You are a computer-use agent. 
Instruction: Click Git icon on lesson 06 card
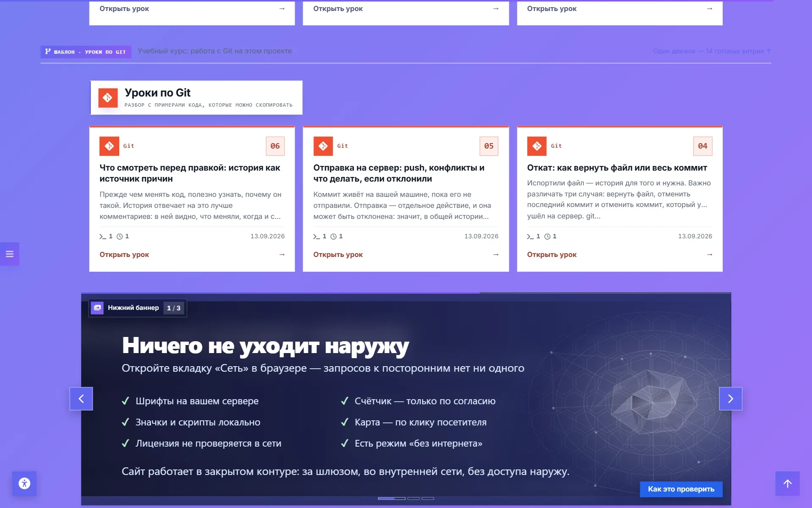[x=109, y=146]
